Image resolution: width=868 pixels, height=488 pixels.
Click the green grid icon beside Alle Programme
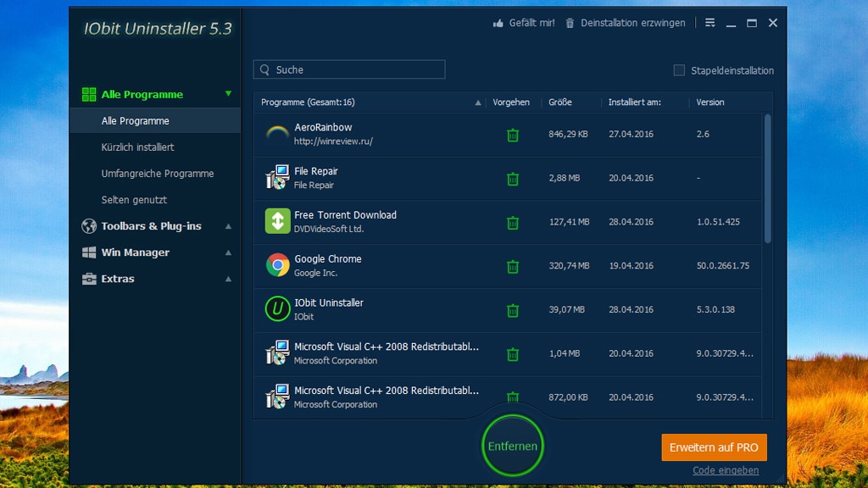point(88,95)
